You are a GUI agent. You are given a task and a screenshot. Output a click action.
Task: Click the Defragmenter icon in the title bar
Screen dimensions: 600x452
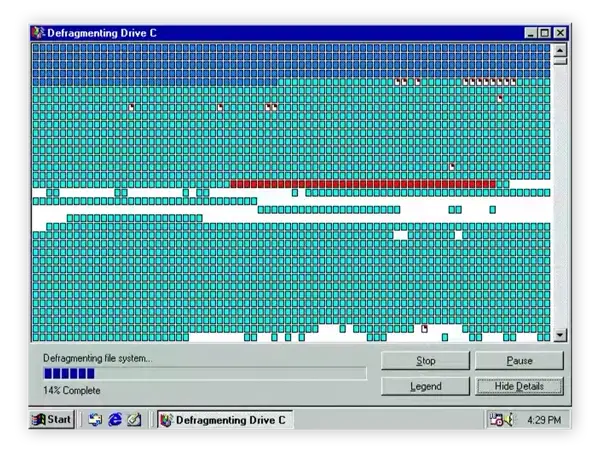coord(38,33)
